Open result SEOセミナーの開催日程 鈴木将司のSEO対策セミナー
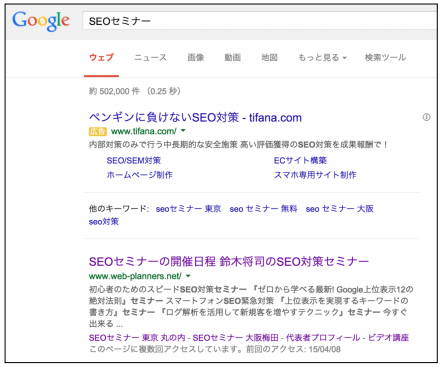 (x=229, y=262)
